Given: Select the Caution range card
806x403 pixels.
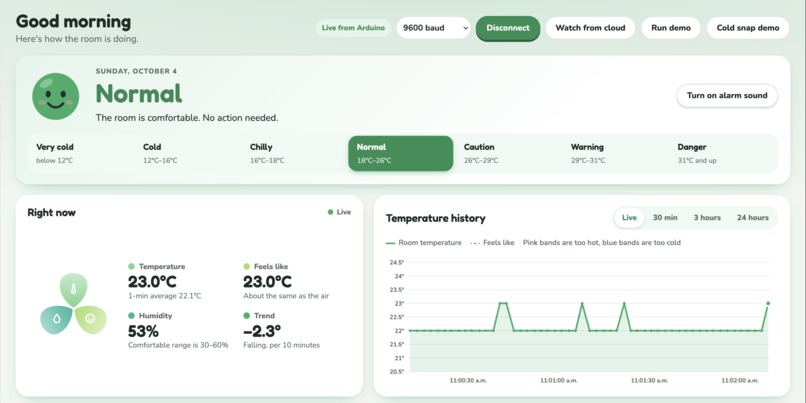Looking at the screenshot, I should (x=508, y=153).
